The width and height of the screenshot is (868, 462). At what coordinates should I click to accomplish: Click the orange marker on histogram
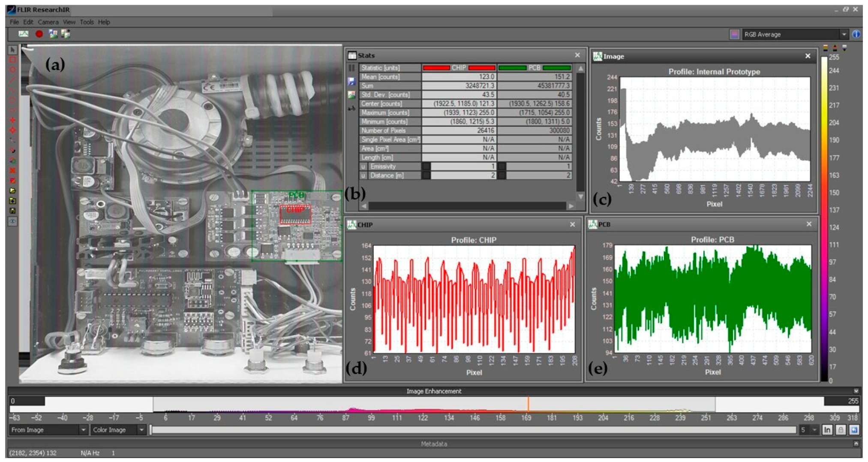pos(528,404)
